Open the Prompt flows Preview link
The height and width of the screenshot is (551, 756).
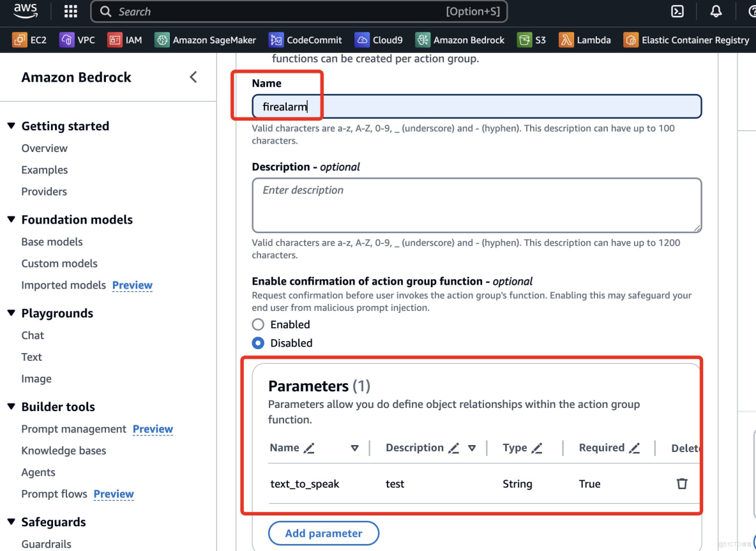(114, 494)
